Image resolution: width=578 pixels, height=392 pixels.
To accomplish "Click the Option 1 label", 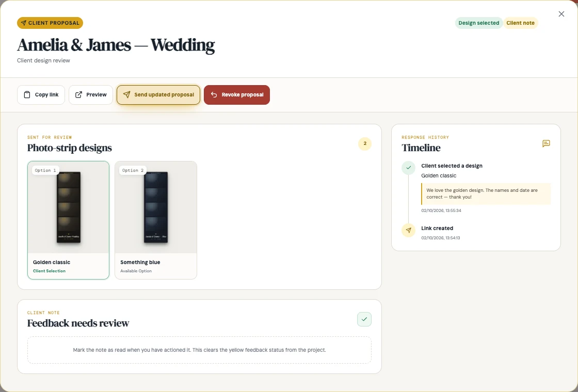I will point(45,170).
